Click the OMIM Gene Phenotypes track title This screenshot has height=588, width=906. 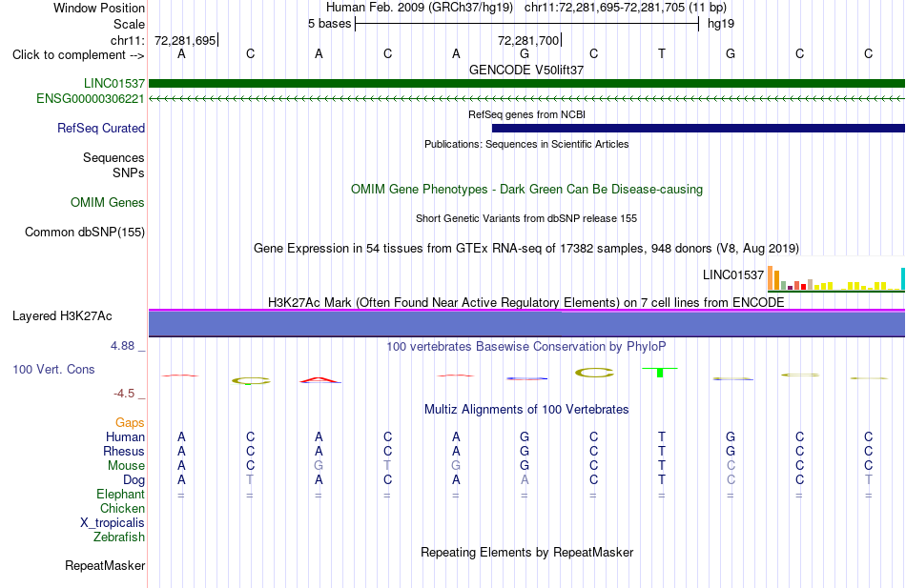pos(527,190)
